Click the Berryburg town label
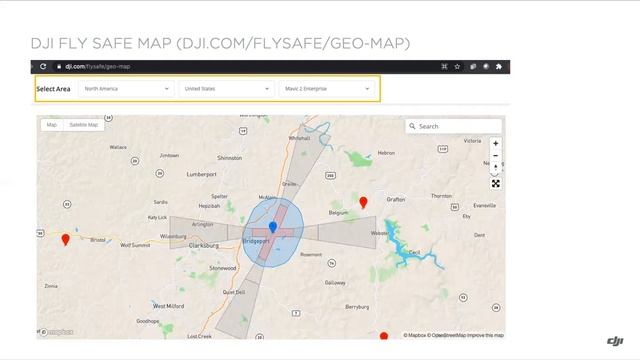Image resolution: width=640 pixels, height=360 pixels. point(357,307)
